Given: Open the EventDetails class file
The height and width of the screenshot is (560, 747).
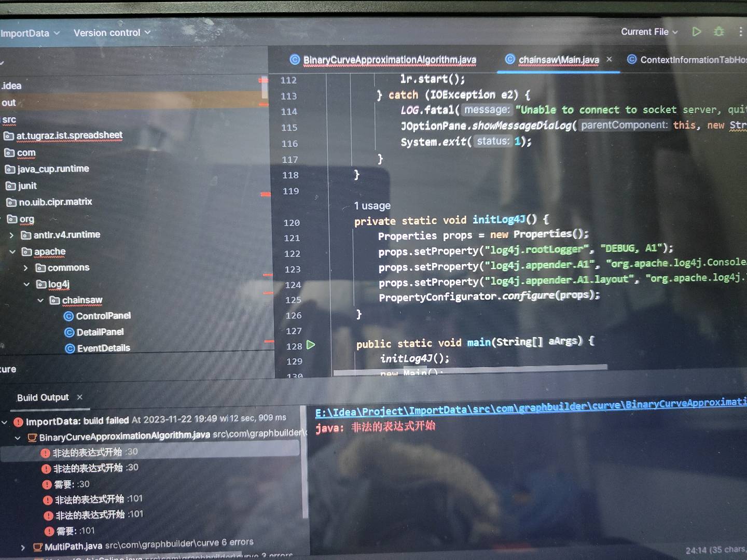Looking at the screenshot, I should [x=103, y=348].
